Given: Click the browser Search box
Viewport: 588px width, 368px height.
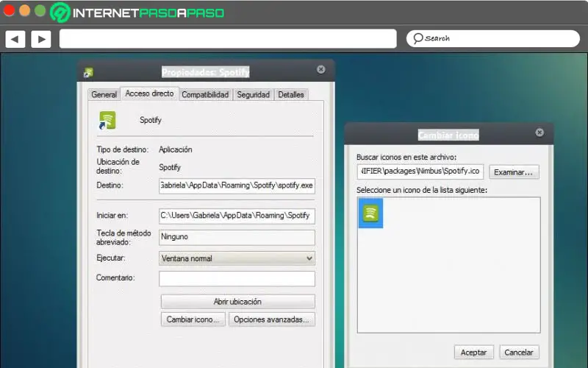Looking at the screenshot, I should (492, 38).
